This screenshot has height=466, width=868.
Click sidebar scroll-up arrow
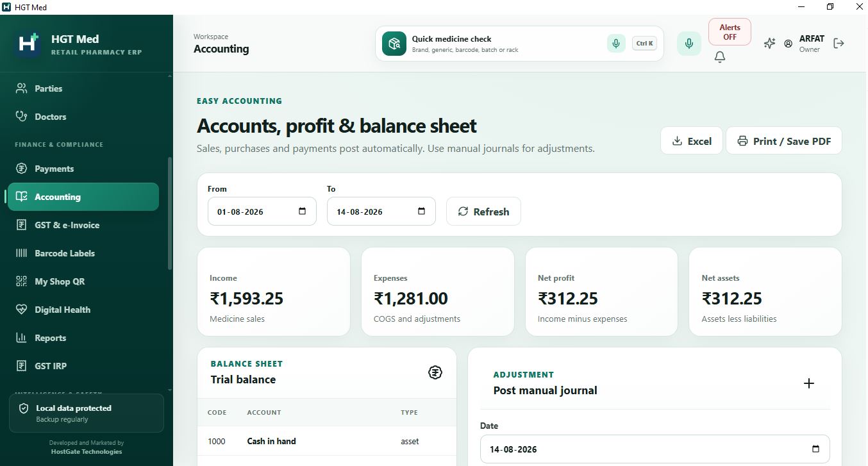click(169, 76)
